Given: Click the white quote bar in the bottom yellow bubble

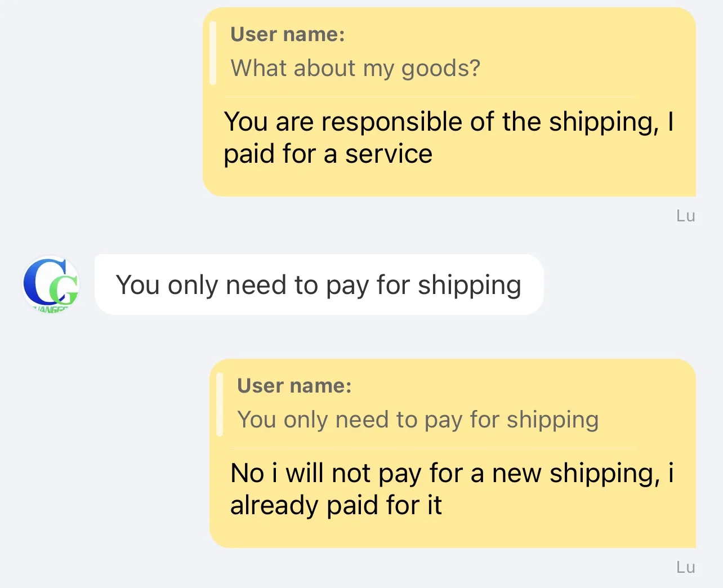Looking at the screenshot, I should coord(220,404).
